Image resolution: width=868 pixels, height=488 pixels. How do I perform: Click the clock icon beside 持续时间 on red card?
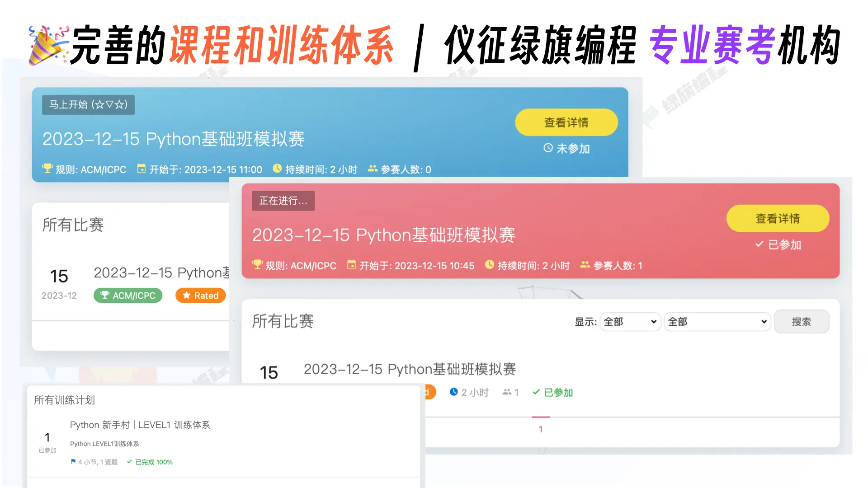[489, 265]
